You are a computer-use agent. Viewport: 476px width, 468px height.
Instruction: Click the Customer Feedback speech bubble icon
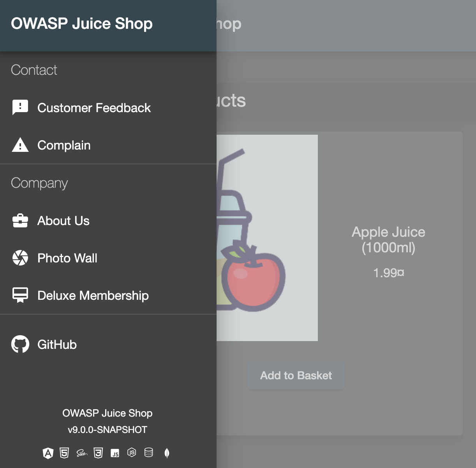(20, 107)
